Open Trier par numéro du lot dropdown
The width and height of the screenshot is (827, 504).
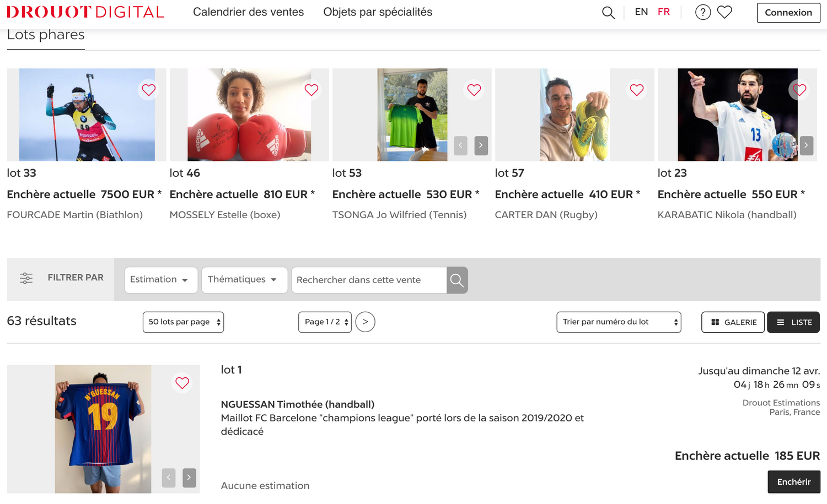coord(619,322)
